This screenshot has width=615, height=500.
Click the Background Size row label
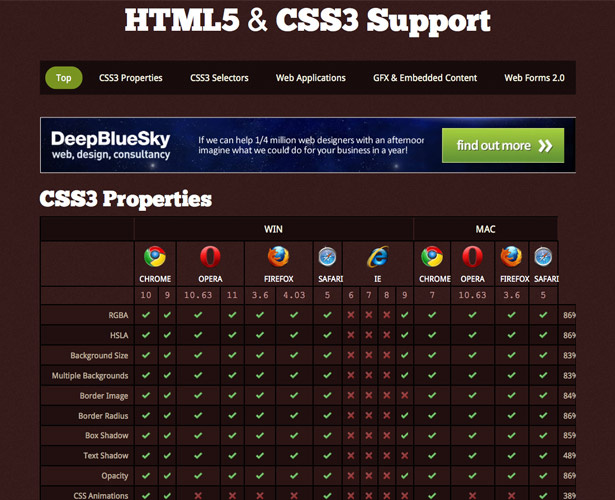[x=99, y=355]
